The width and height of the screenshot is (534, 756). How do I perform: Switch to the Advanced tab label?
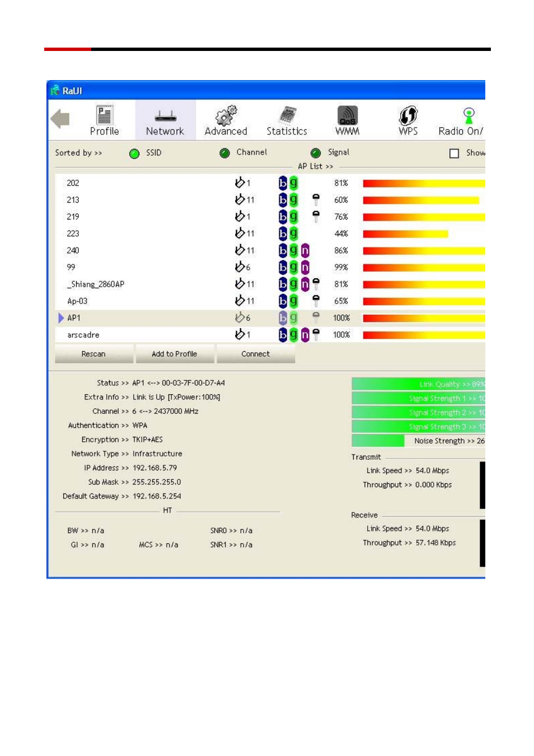tap(226, 131)
